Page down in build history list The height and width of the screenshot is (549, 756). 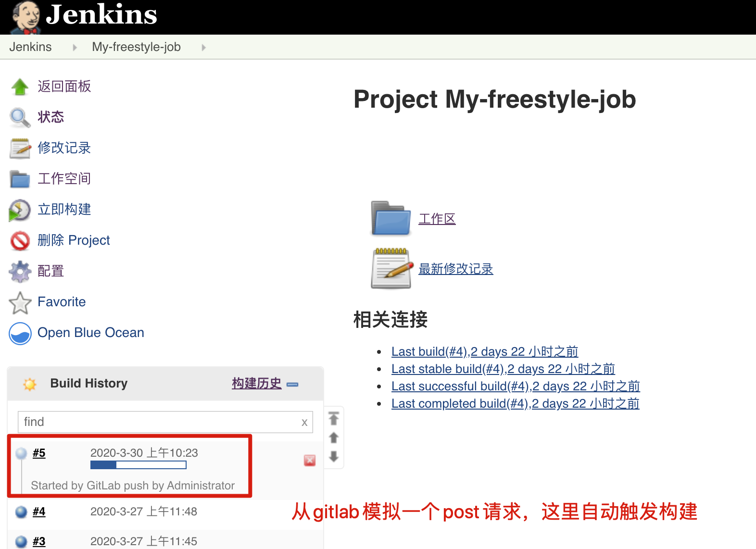[x=334, y=456]
